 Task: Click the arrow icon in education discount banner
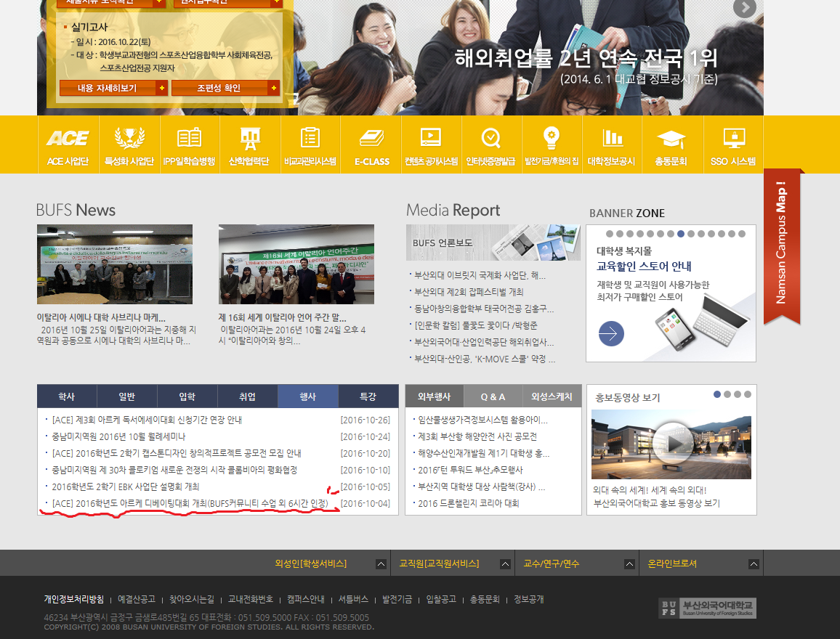611,334
